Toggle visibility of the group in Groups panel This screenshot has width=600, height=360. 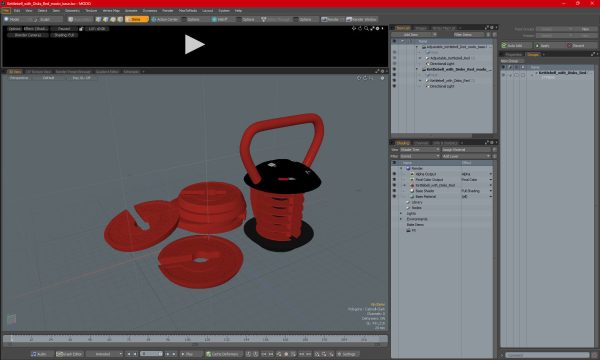click(504, 74)
